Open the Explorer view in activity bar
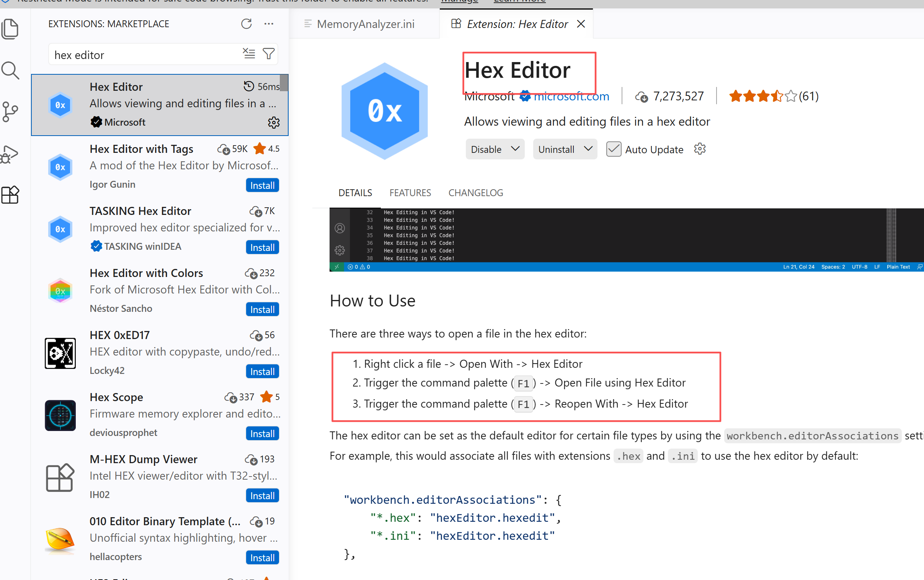This screenshot has width=924, height=580. [10, 29]
